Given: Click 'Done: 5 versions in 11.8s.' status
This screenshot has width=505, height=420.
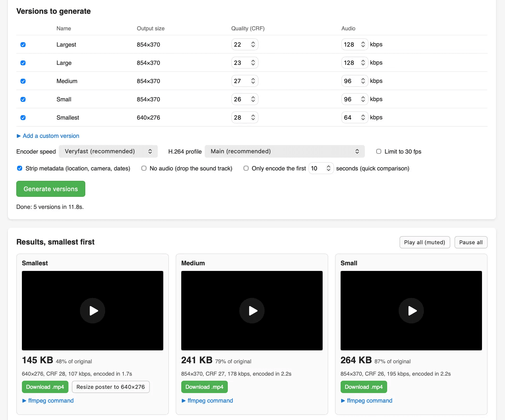Looking at the screenshot, I should coord(50,207).
